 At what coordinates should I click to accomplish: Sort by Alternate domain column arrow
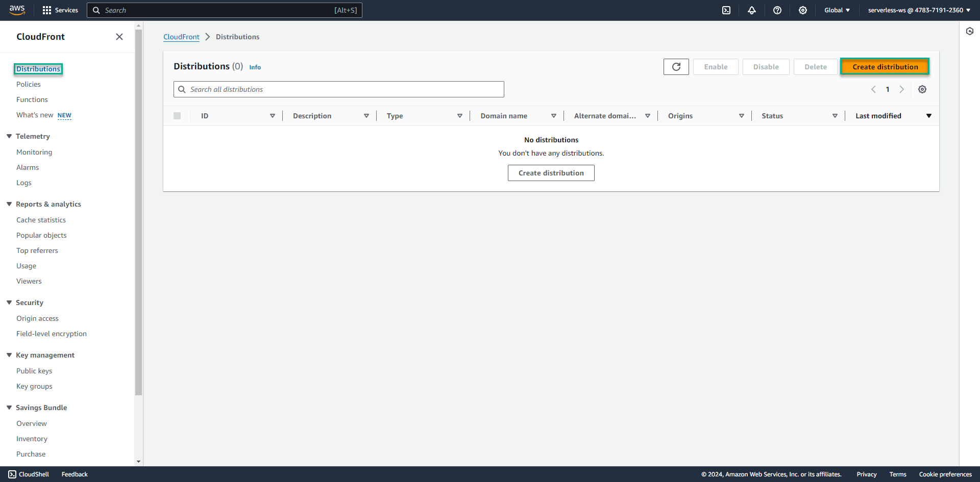[x=648, y=116]
